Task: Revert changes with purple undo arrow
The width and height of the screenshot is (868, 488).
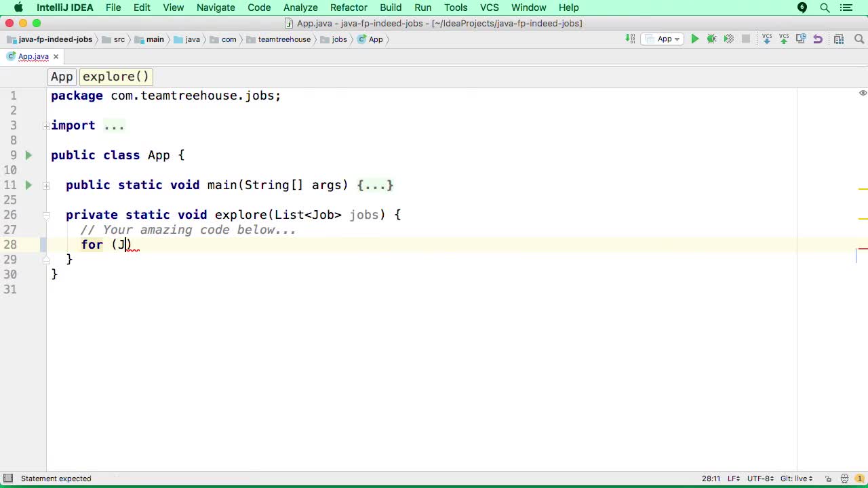Action: (818, 39)
